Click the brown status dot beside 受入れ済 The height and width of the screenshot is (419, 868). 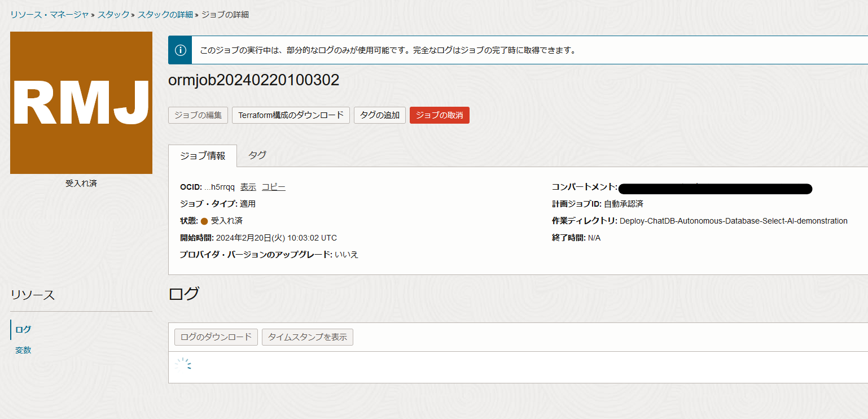pyautogui.click(x=204, y=221)
